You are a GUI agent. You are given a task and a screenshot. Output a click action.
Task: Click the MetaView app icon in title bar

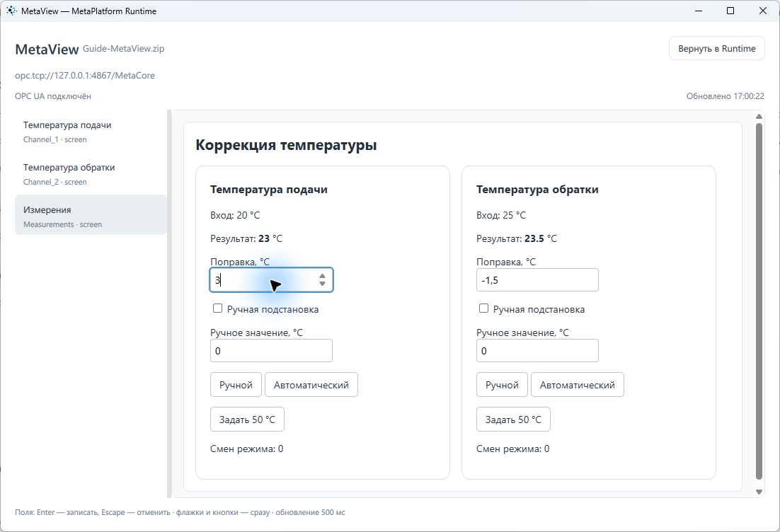tap(11, 11)
